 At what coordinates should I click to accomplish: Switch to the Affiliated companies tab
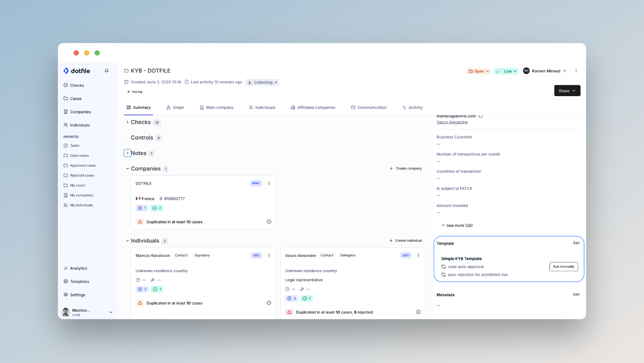(313, 107)
